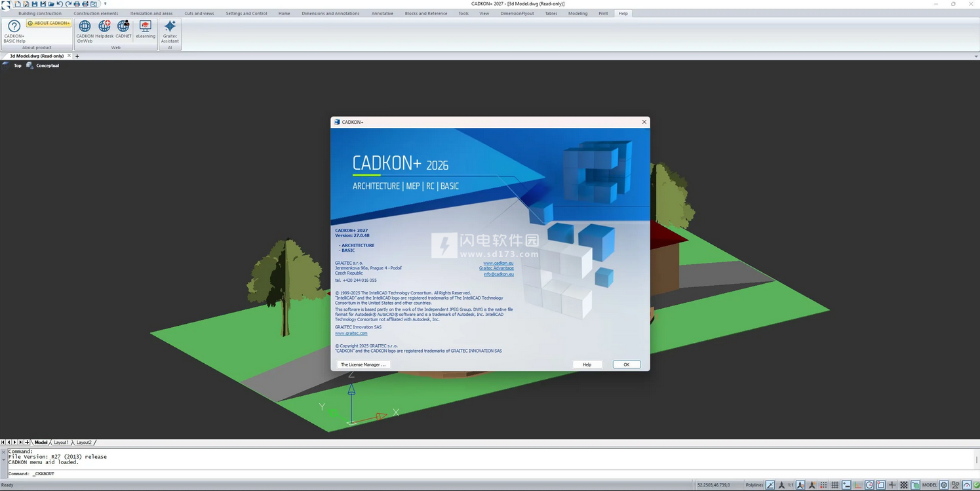The image size is (980, 491).
Task: Toggle grid display in status bar
Action: coord(834,485)
